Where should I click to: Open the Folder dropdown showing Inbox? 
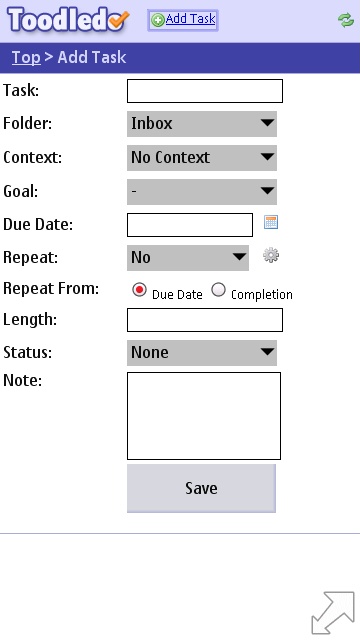pos(202,124)
